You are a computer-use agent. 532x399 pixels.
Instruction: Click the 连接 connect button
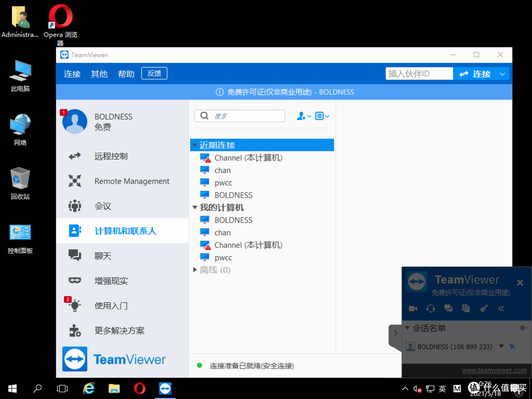(x=474, y=74)
